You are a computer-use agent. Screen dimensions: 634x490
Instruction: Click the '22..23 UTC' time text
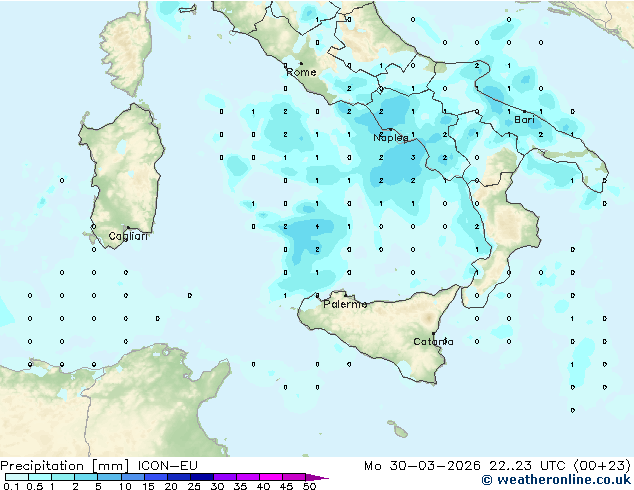pos(526,466)
